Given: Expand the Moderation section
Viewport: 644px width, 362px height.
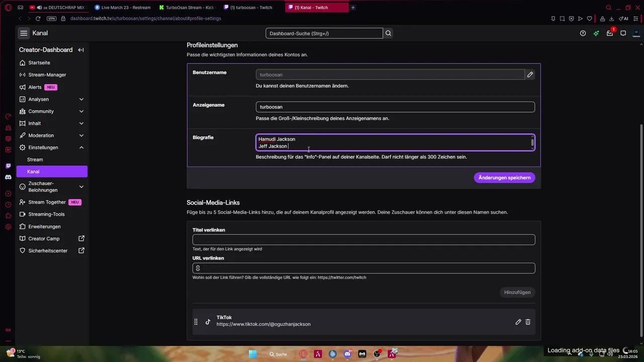Looking at the screenshot, I should click(82, 135).
